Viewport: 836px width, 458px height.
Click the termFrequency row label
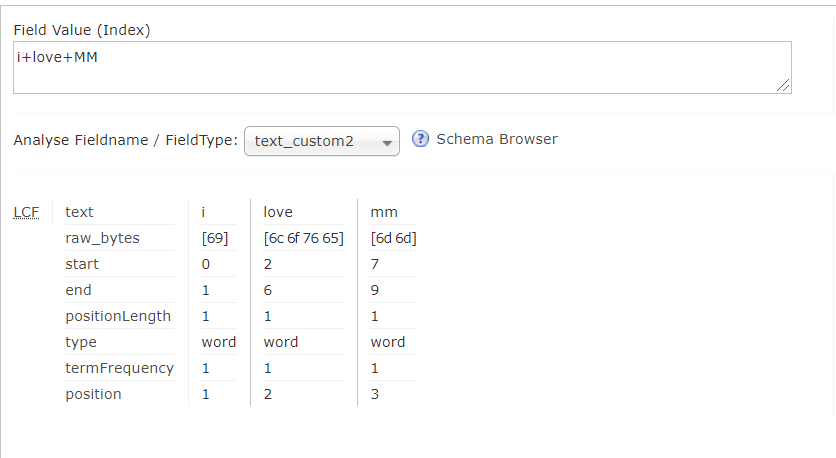[x=119, y=368]
